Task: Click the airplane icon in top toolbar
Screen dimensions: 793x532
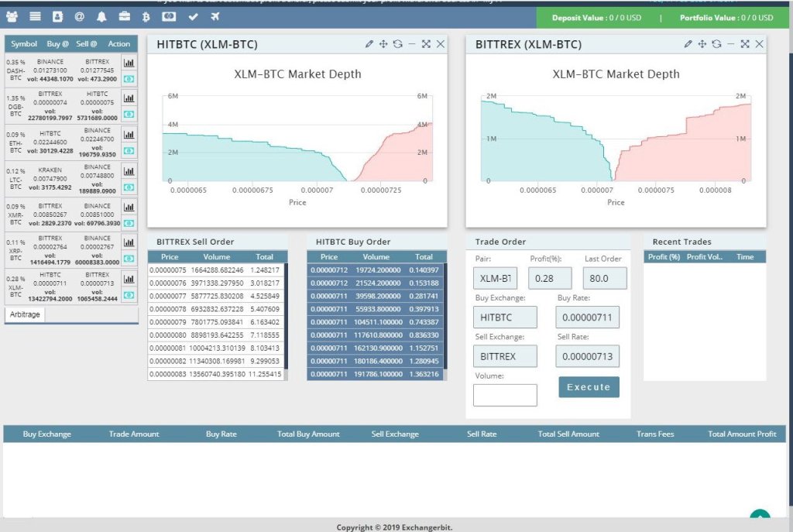Action: pyautogui.click(x=215, y=16)
